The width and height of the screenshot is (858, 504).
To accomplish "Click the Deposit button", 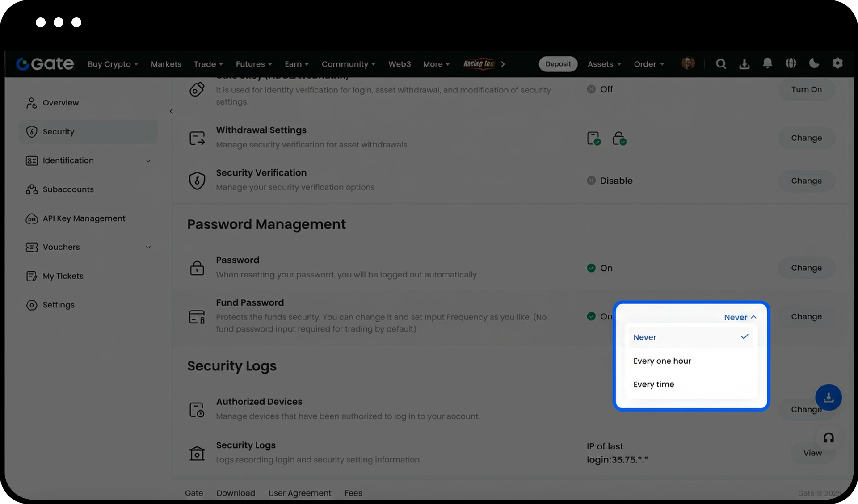I will pyautogui.click(x=558, y=64).
